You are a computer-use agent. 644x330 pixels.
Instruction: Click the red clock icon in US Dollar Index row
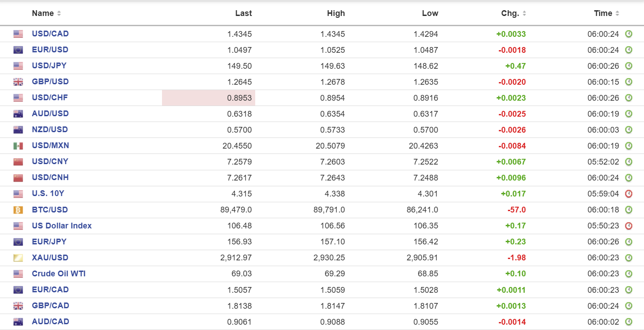pos(628,226)
